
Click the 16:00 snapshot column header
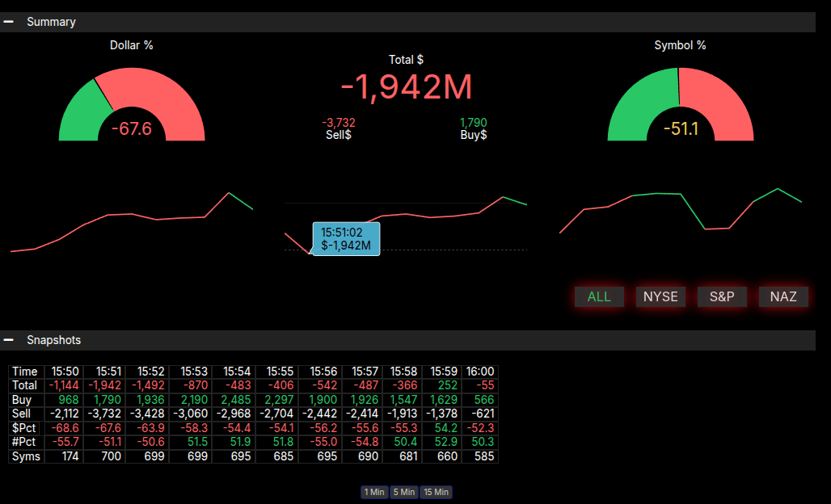coord(480,371)
